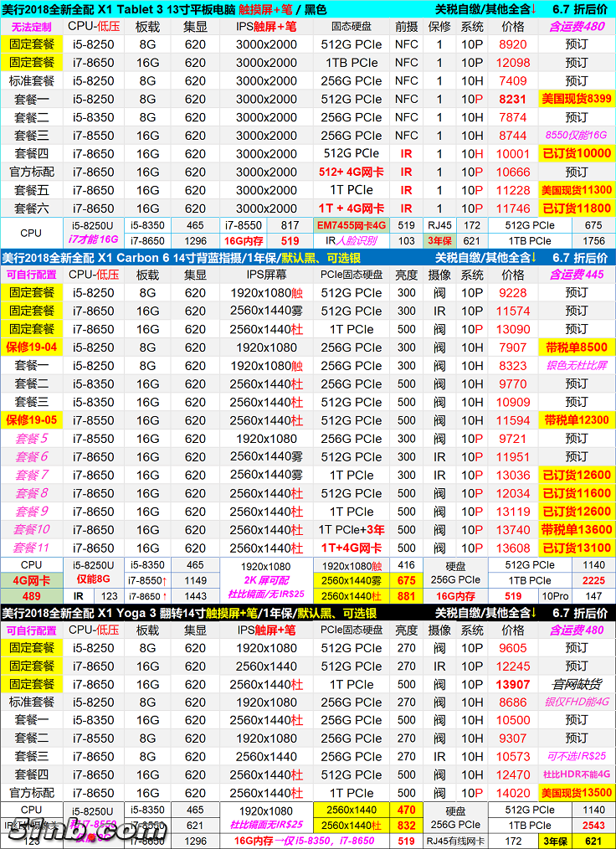616x849 pixels.
Task: Select the 带税单13600 cell
Action: coord(577,529)
